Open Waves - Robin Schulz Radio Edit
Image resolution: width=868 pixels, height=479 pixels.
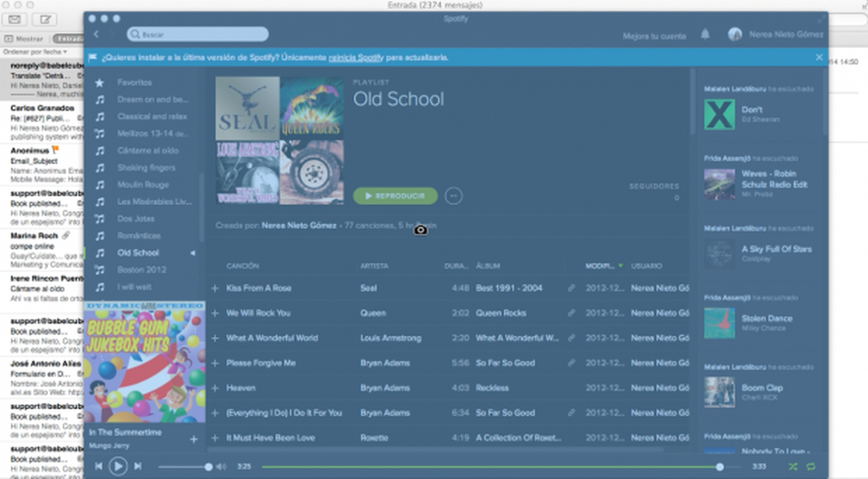(774, 179)
